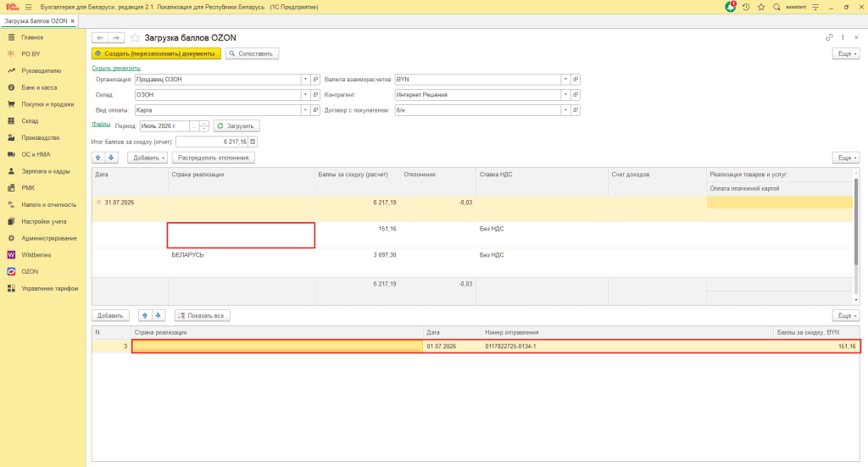Move upper table row up arrow
This screenshot has height=467, width=868.
pyautogui.click(x=98, y=158)
